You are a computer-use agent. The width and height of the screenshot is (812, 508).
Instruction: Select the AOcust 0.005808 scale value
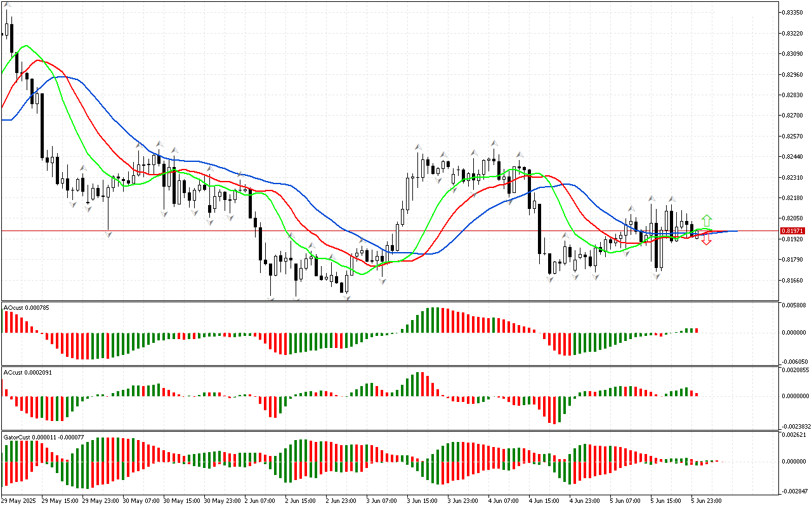794,306
